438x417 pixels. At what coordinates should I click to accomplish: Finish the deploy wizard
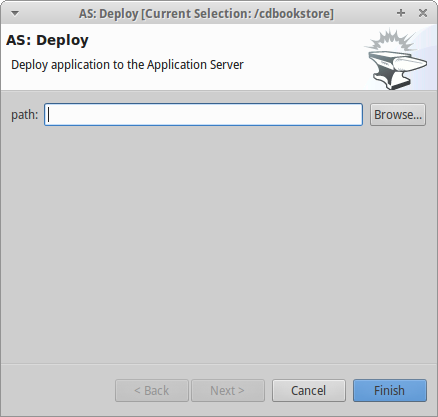pyautogui.click(x=390, y=390)
